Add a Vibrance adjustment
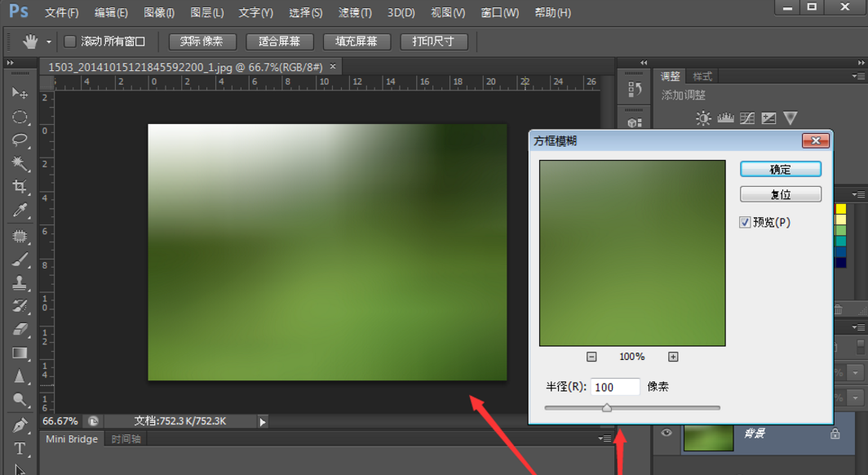868x475 pixels. (x=790, y=118)
